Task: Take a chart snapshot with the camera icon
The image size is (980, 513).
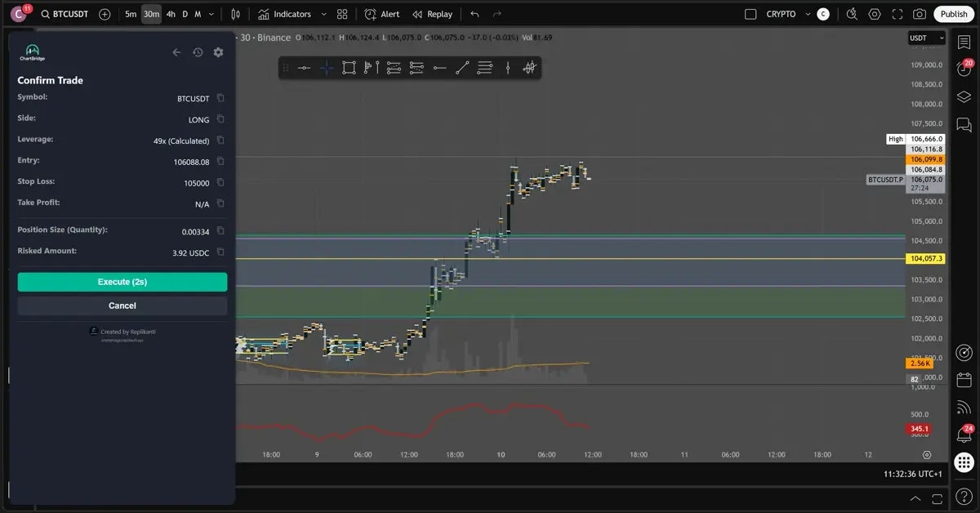Action: (920, 14)
